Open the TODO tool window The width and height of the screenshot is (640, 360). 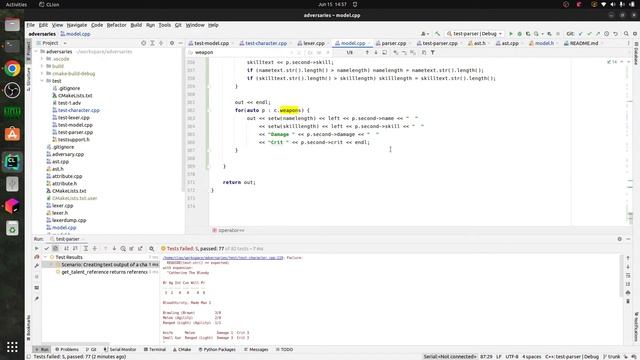[284, 349]
